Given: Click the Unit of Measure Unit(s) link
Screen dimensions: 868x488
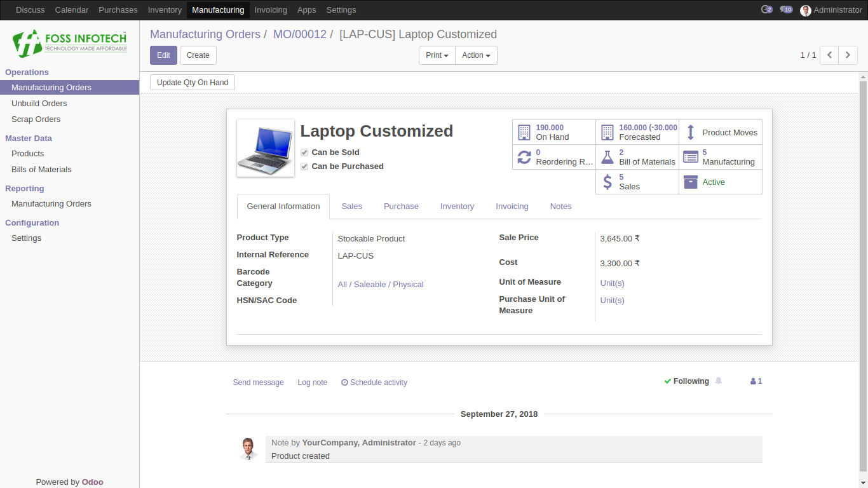Looking at the screenshot, I should coord(613,283).
